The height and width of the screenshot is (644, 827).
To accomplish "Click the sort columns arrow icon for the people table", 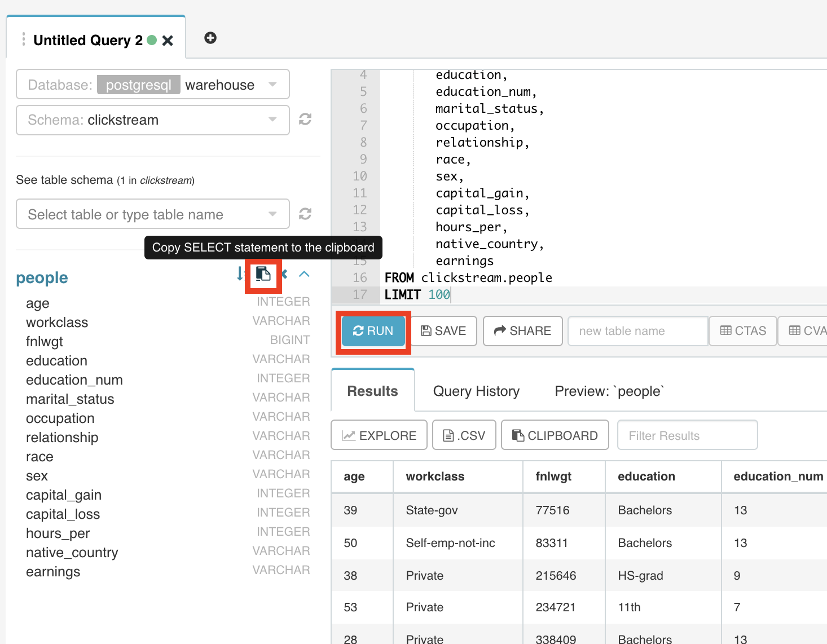I will click(240, 274).
